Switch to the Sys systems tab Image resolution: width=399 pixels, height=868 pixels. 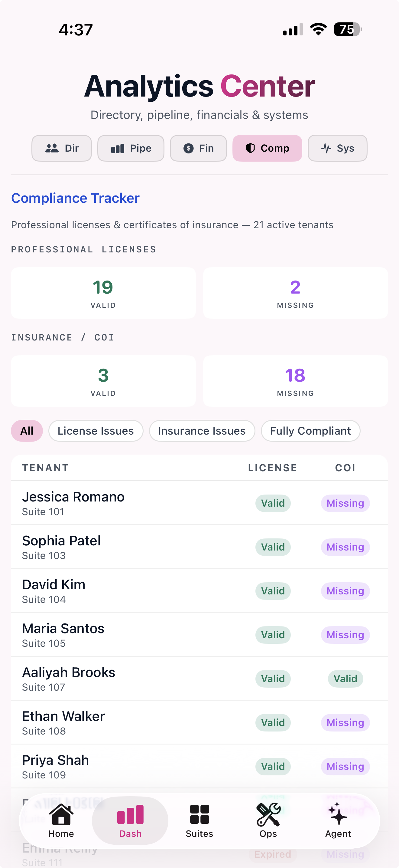[337, 148]
